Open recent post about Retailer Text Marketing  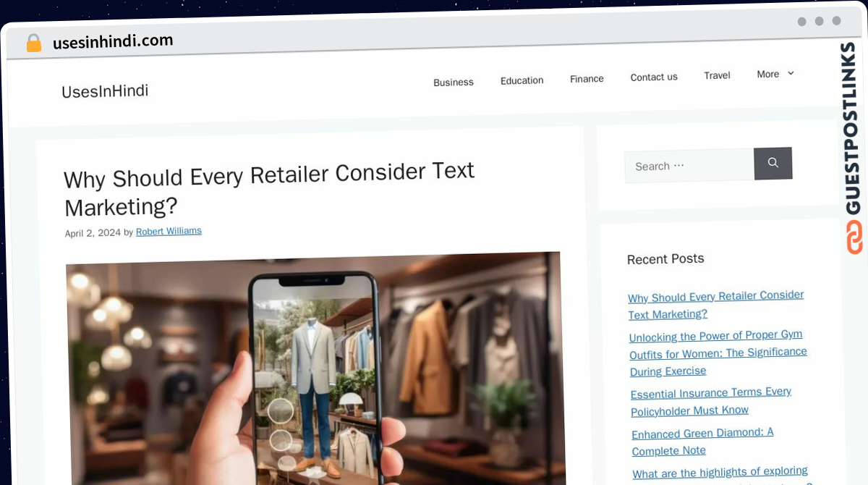click(x=716, y=305)
